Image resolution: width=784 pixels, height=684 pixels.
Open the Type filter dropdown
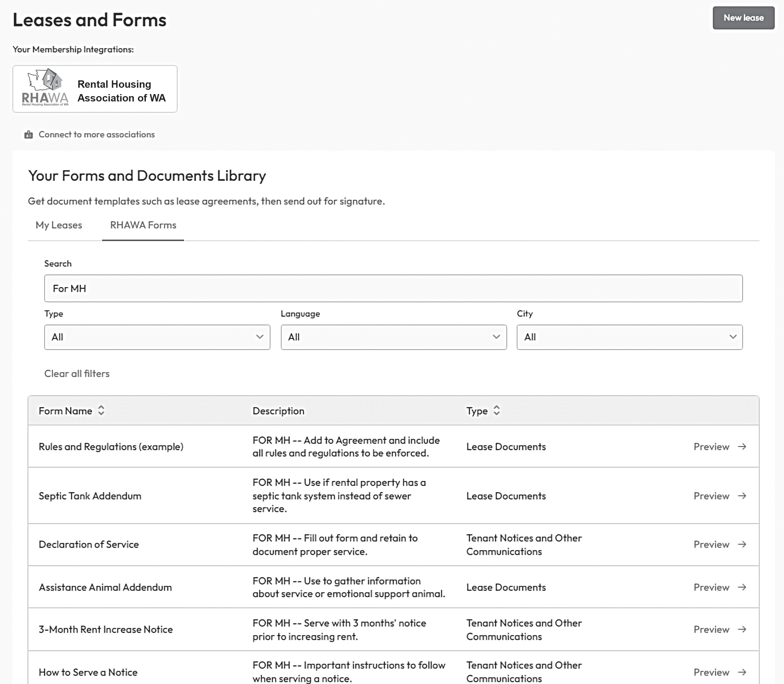click(x=157, y=337)
